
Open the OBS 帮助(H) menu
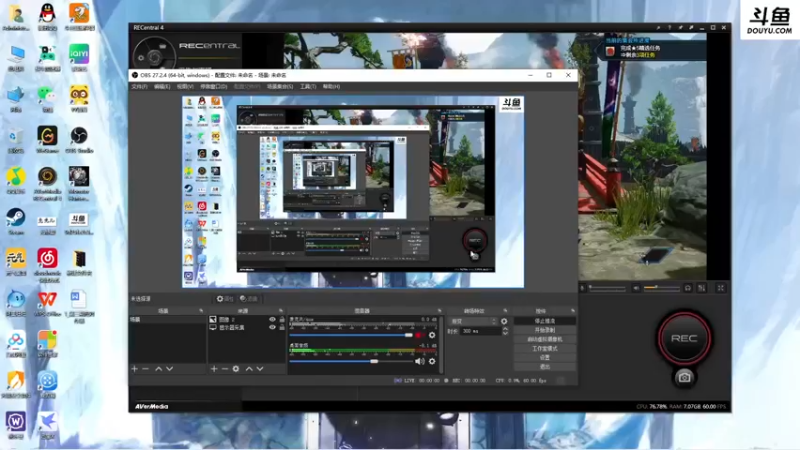[x=331, y=87]
